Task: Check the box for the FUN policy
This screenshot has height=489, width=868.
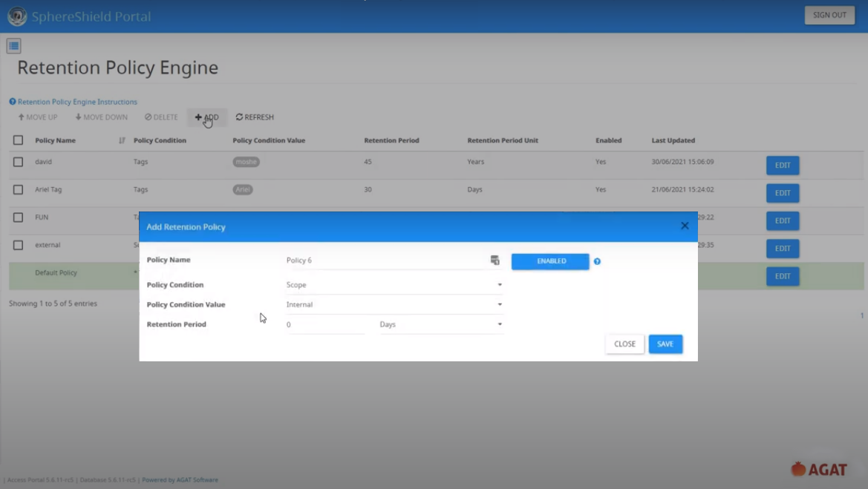Action: coord(19,217)
